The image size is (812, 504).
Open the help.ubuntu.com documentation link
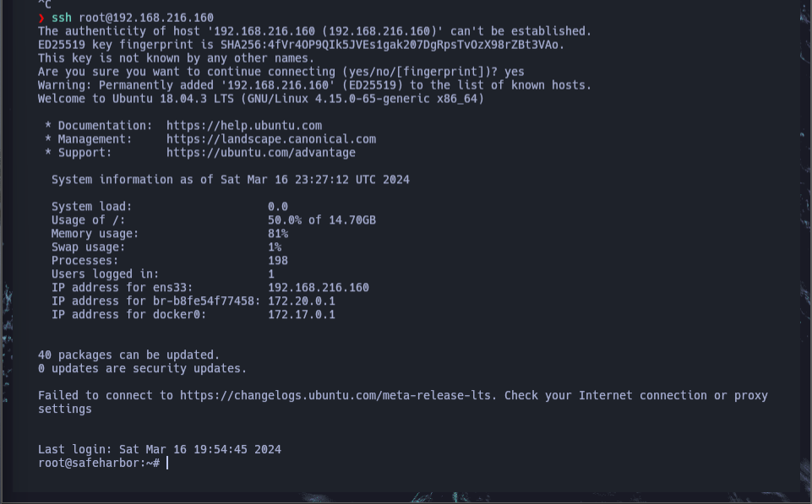click(x=244, y=126)
